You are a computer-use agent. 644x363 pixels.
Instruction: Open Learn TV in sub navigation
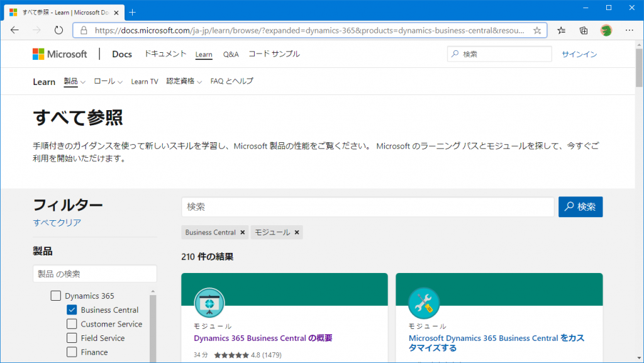145,82
